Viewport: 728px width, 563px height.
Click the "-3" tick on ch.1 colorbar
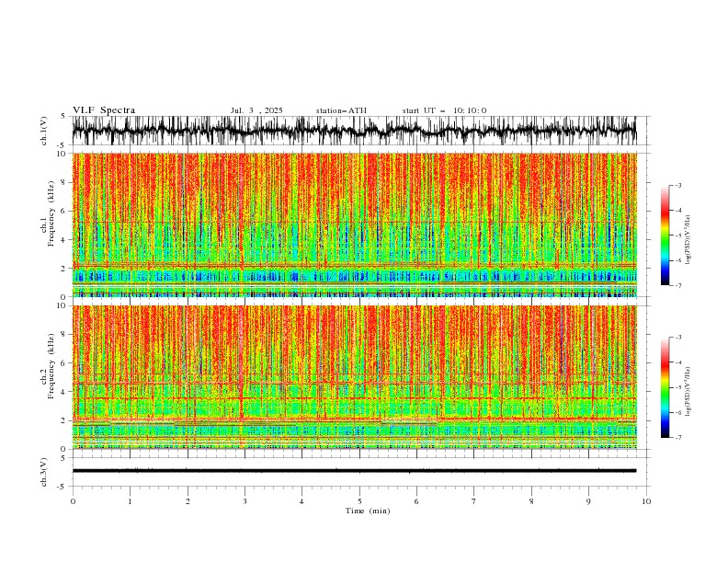678,185
